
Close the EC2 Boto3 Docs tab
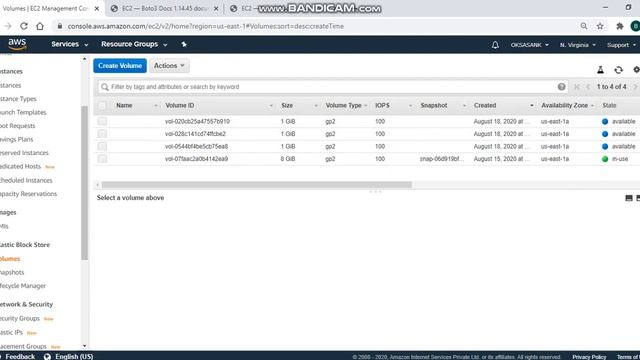point(216,9)
